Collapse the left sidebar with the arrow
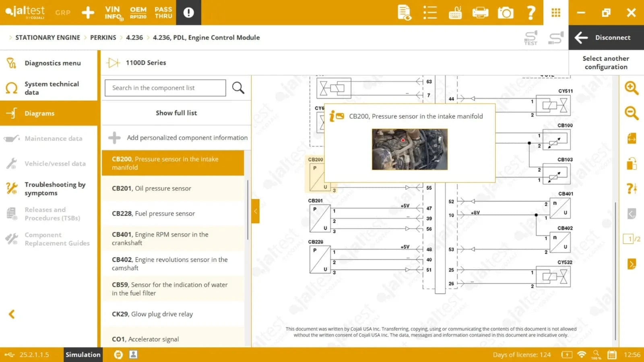The width and height of the screenshot is (644, 362). click(12, 314)
